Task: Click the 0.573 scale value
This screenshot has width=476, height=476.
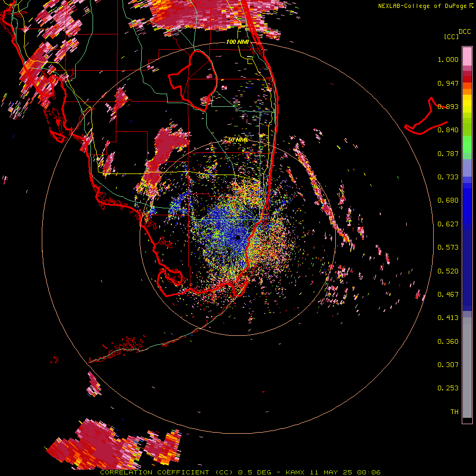Action: click(x=448, y=248)
